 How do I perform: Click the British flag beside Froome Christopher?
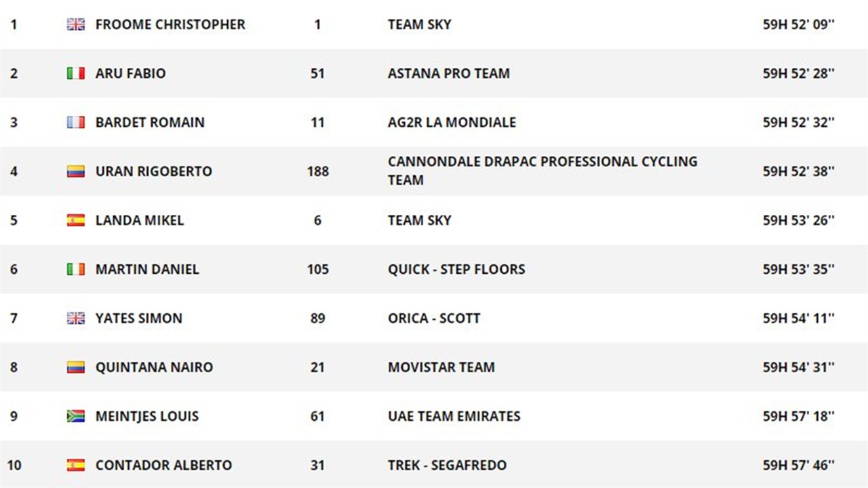coord(76,24)
